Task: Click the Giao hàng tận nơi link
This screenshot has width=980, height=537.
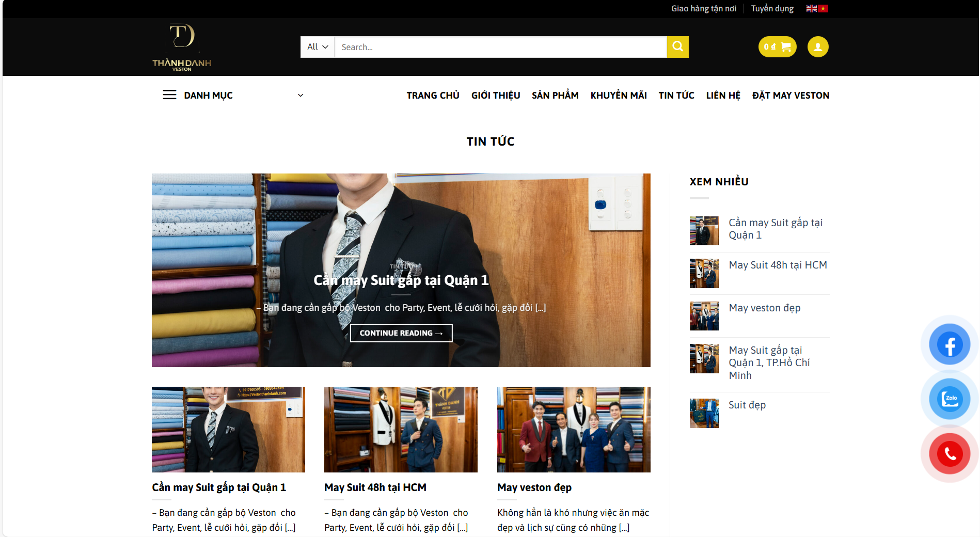Action: tap(703, 9)
